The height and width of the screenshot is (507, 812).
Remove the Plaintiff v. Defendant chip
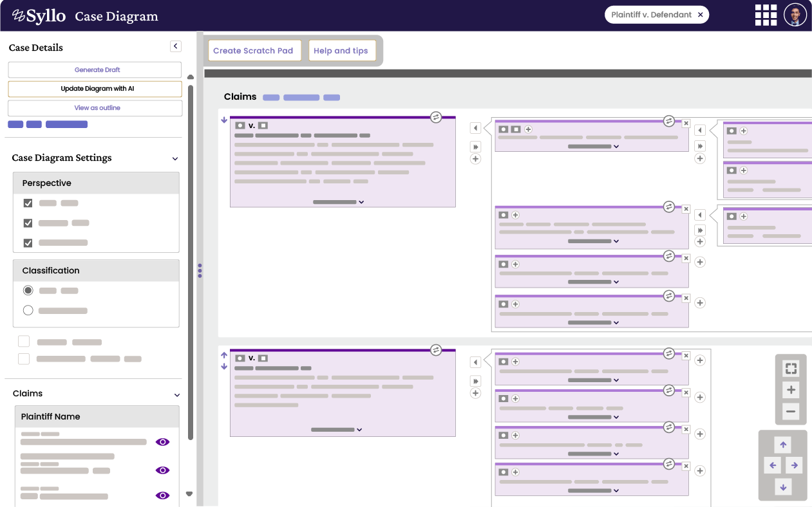click(x=701, y=15)
